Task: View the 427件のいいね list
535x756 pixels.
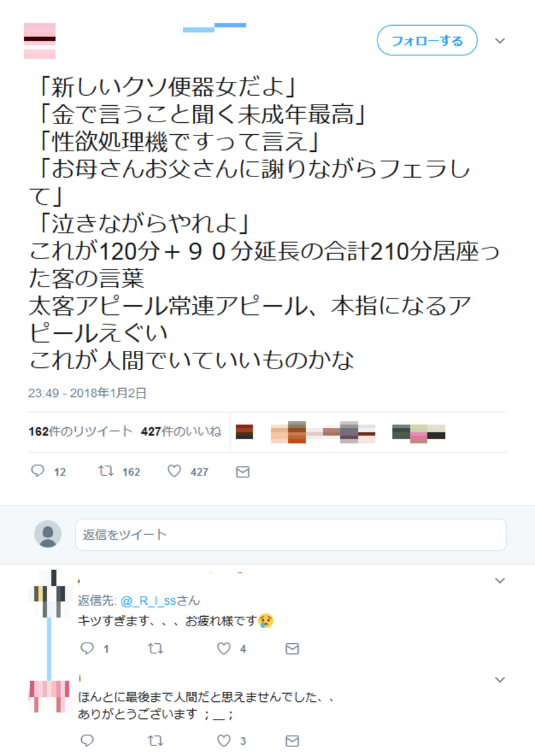Action: point(181,432)
